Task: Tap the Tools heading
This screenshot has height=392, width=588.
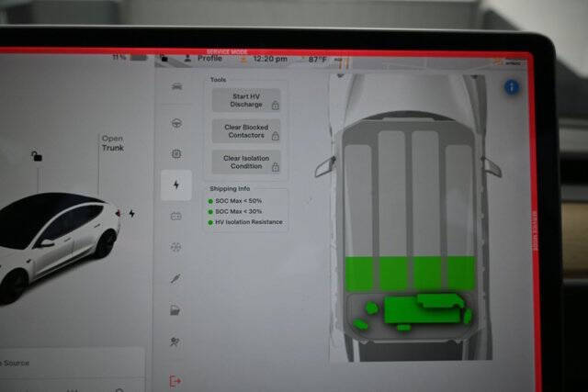Action: [219, 80]
